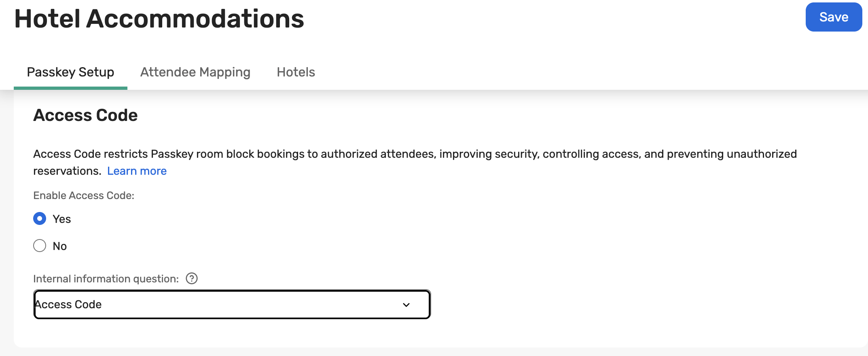Select the Yes radio button
This screenshot has height=356, width=868.
[x=40, y=219]
